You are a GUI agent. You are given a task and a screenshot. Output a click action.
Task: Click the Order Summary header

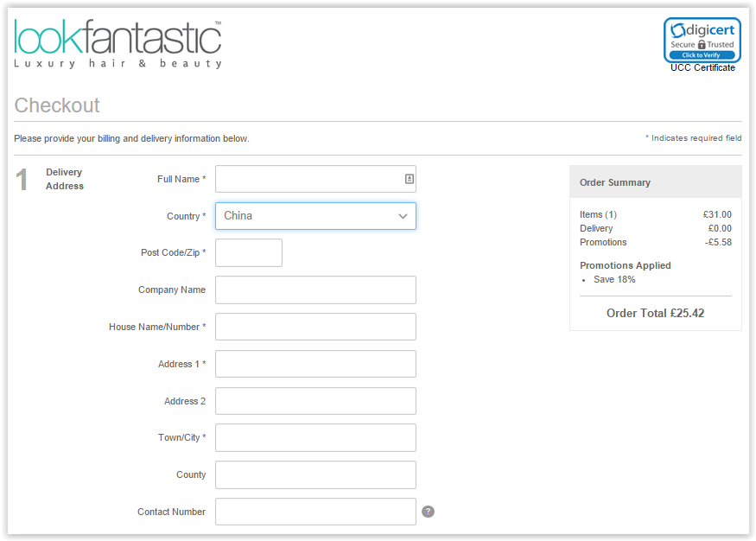(x=655, y=182)
